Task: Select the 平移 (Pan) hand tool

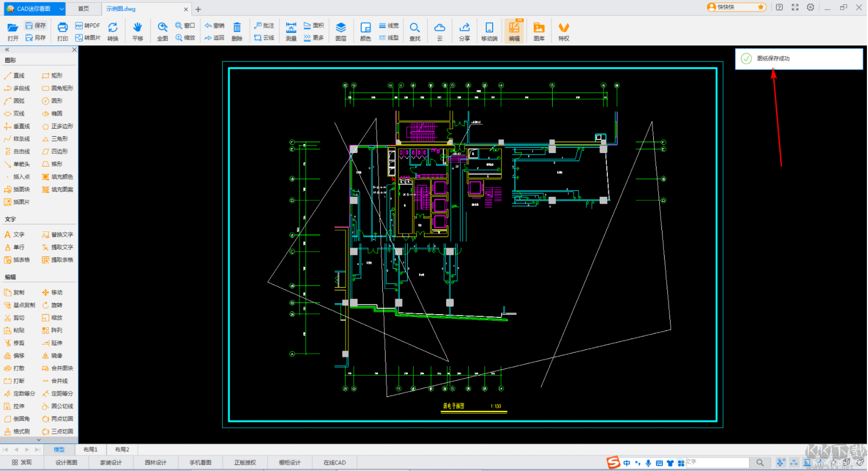Action: (x=137, y=31)
